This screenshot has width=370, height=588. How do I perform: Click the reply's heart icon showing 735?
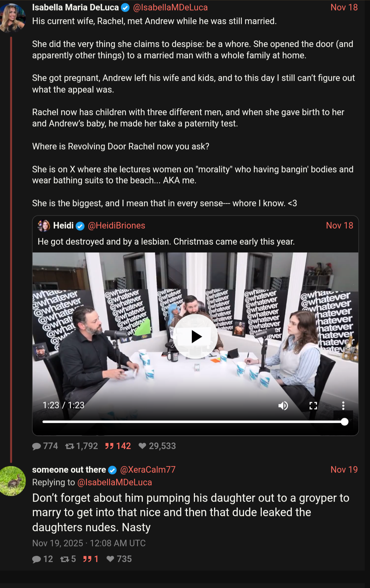pos(110,559)
